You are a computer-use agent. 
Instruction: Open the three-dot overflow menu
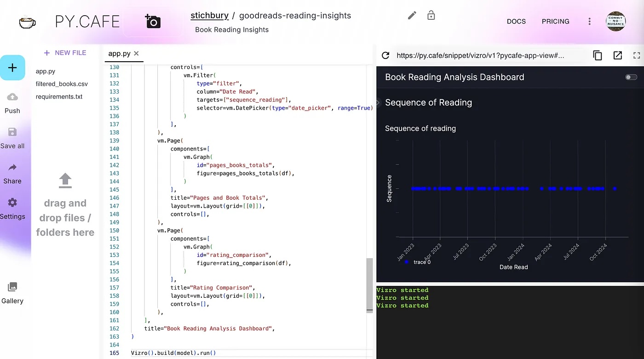[x=589, y=21]
